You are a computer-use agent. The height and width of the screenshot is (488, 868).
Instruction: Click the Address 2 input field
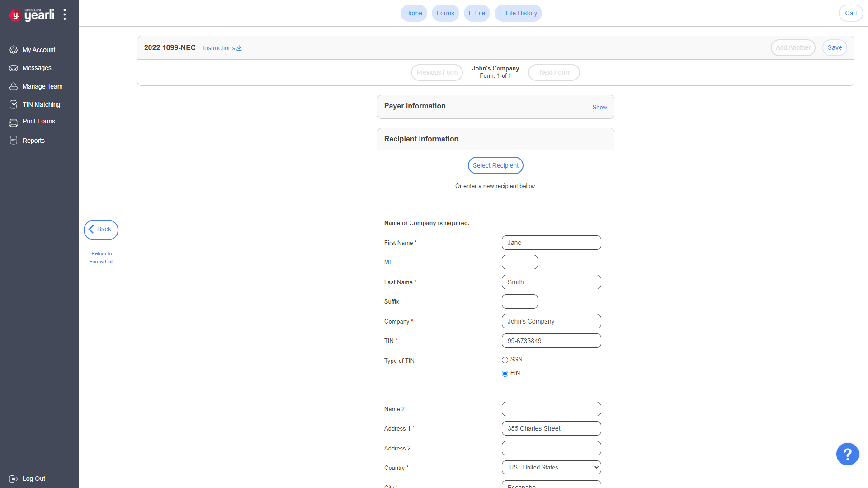(x=552, y=448)
